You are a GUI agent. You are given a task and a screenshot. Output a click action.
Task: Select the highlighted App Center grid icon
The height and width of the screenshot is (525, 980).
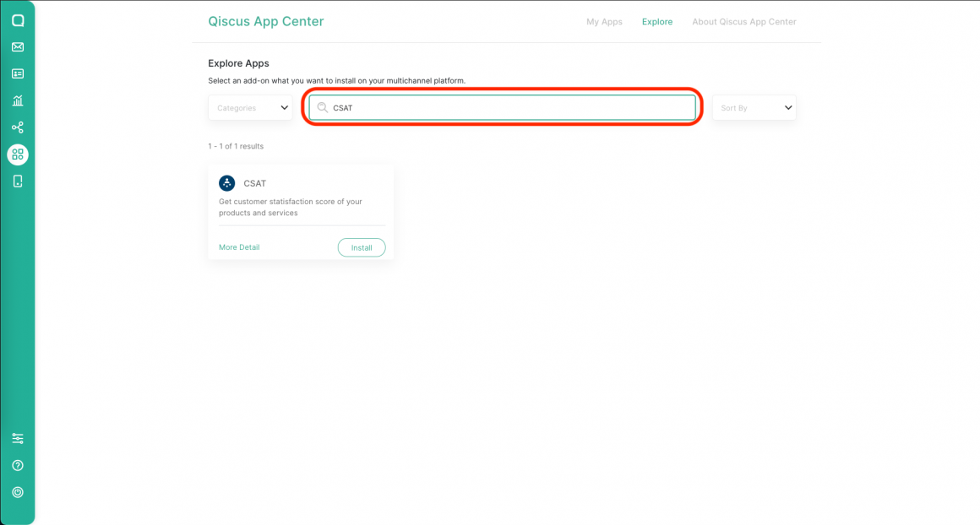tap(17, 154)
